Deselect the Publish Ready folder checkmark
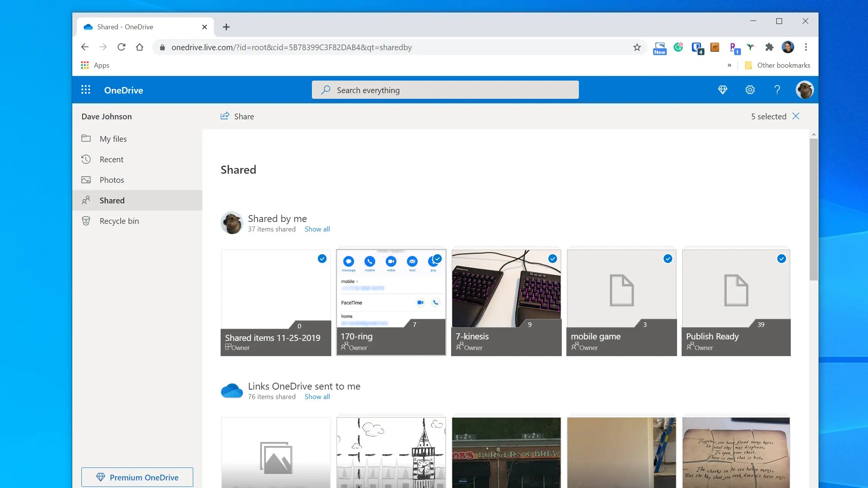Image resolution: width=868 pixels, height=488 pixels. pos(782,258)
